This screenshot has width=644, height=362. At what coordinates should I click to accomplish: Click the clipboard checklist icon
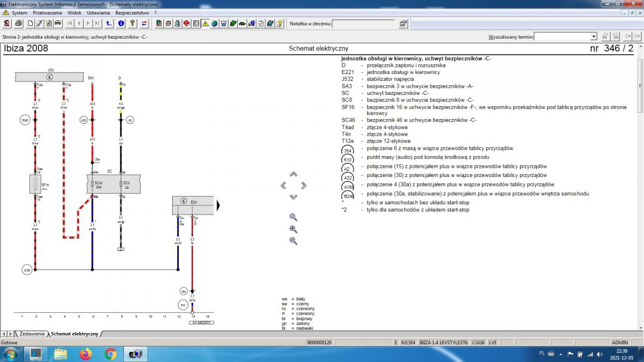tap(260, 23)
